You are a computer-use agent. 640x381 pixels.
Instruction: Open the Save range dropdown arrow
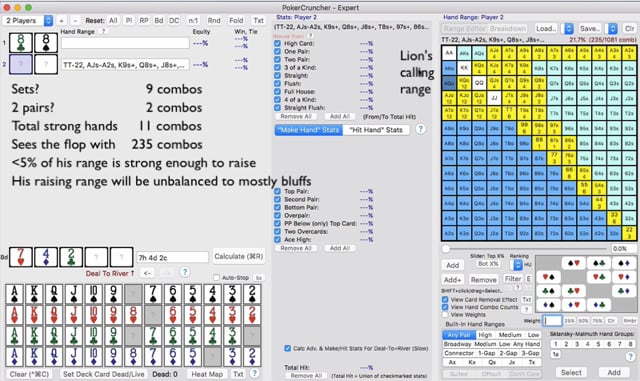[x=612, y=29]
